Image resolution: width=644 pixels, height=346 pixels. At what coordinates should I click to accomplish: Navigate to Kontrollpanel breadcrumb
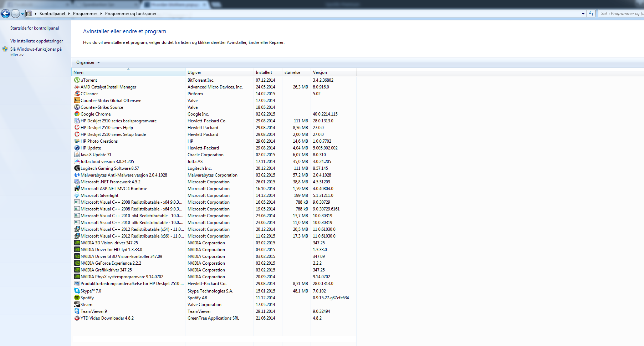pos(52,14)
